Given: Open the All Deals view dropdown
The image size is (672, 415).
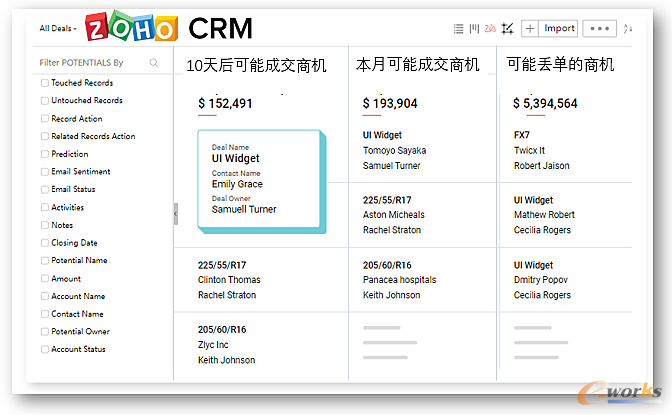Looking at the screenshot, I should click(58, 28).
